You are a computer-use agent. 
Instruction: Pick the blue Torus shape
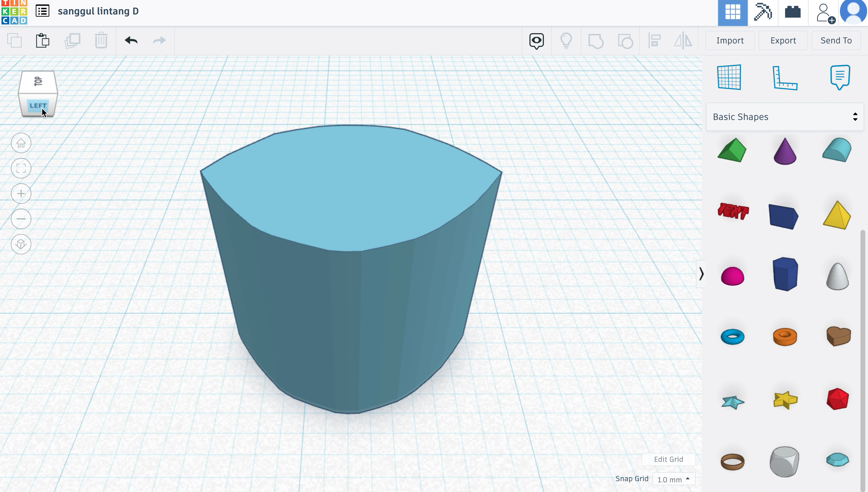coord(732,336)
